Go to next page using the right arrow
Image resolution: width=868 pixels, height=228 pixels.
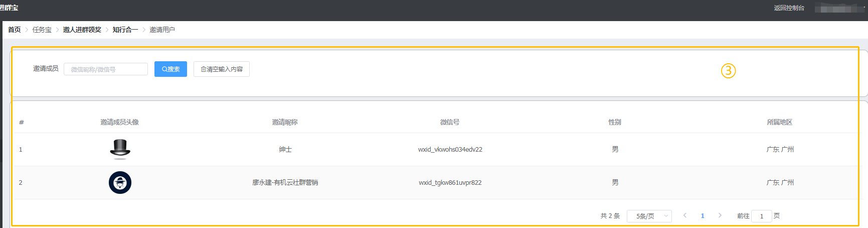click(720, 215)
